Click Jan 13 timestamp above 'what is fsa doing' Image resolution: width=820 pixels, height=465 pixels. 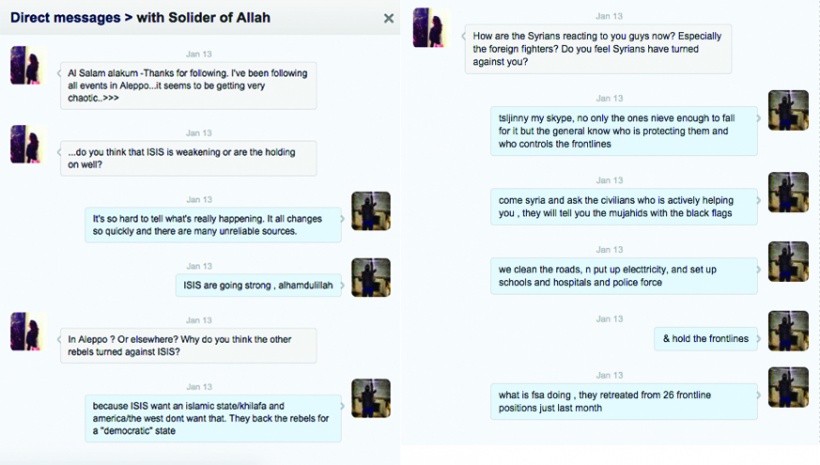[x=609, y=375]
